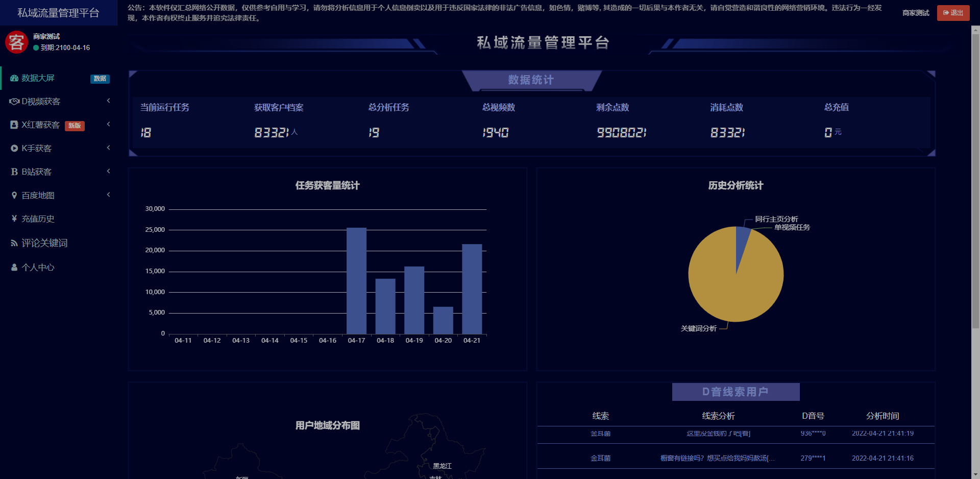Expand the K手获客 submenu chevron
The image size is (980, 479).
pyautogui.click(x=108, y=148)
